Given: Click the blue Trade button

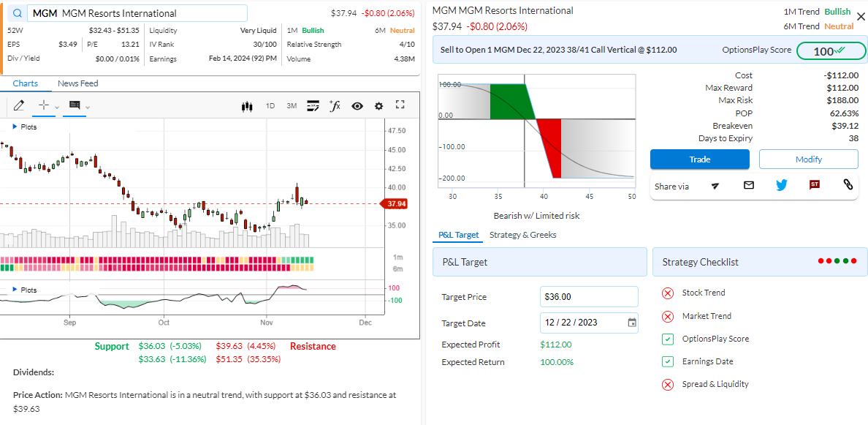Looking at the screenshot, I should point(700,159).
